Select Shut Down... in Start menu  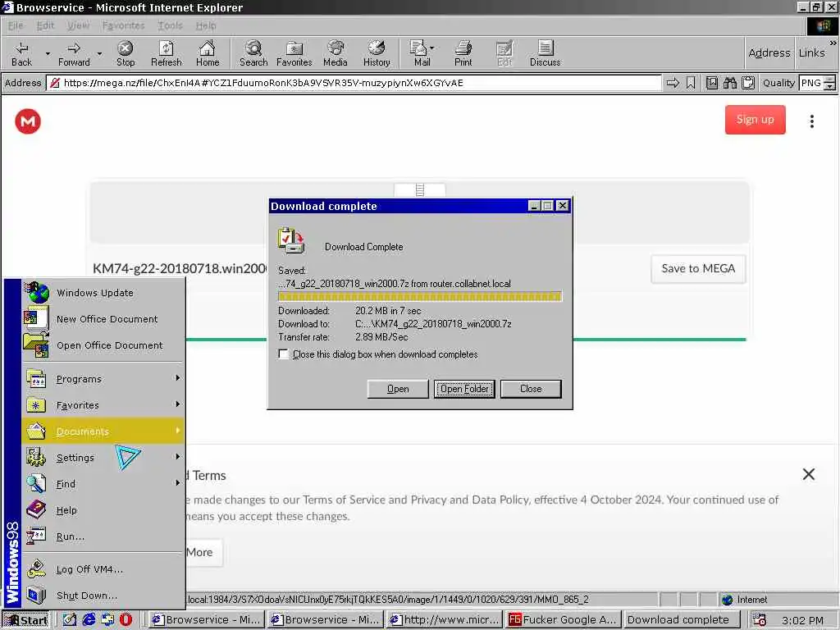[x=104, y=596]
